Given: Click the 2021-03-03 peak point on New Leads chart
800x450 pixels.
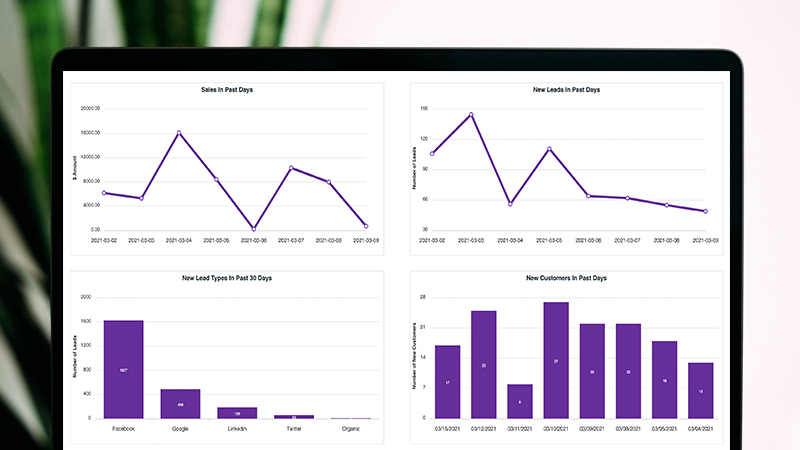Looking at the screenshot, I should pyautogui.click(x=470, y=114).
